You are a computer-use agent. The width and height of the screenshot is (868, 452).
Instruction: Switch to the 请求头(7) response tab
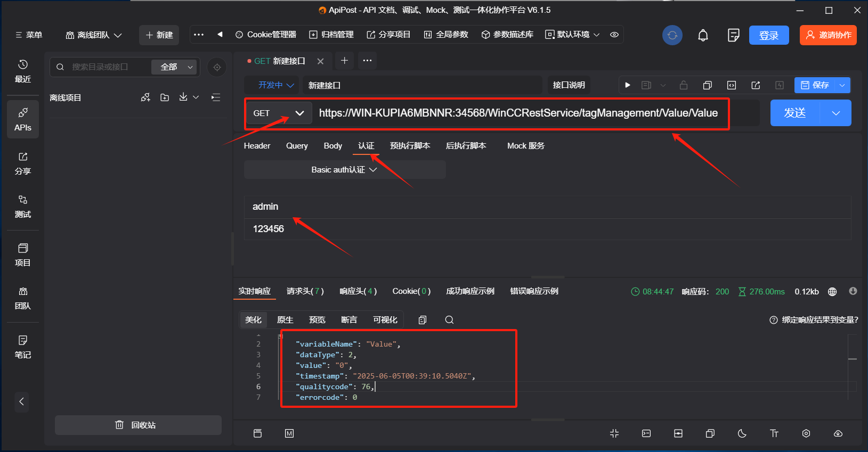305,291
